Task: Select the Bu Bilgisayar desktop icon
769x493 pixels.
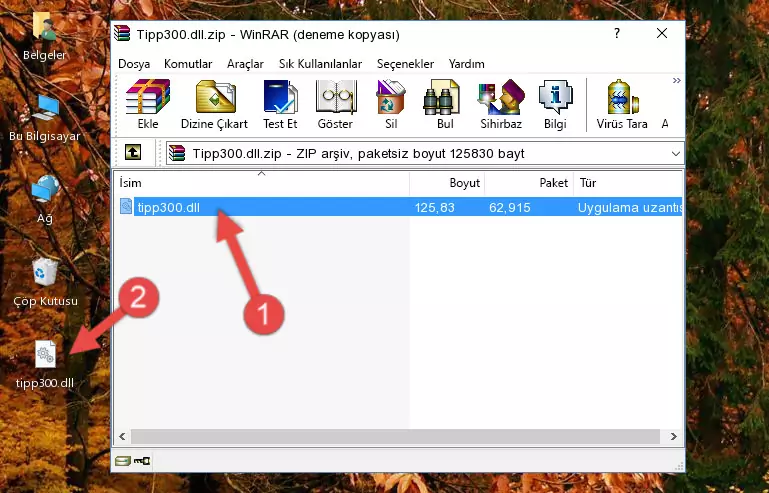Action: click(45, 118)
